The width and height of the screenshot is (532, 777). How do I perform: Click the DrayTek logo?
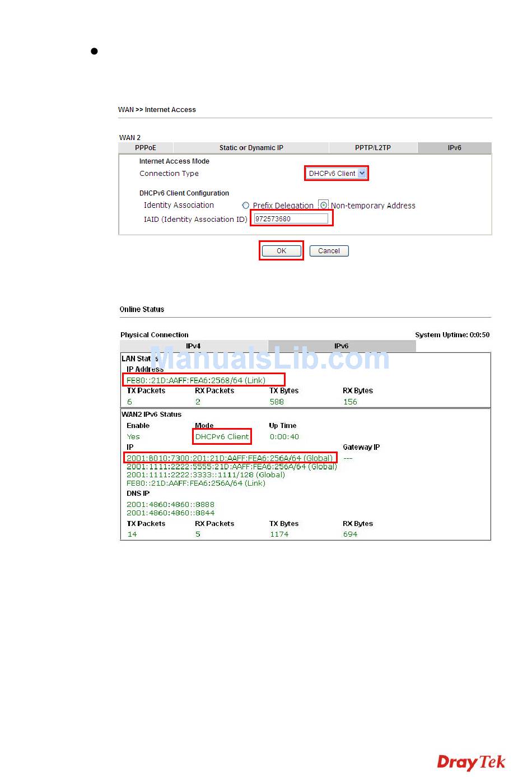pyautogui.click(x=470, y=762)
